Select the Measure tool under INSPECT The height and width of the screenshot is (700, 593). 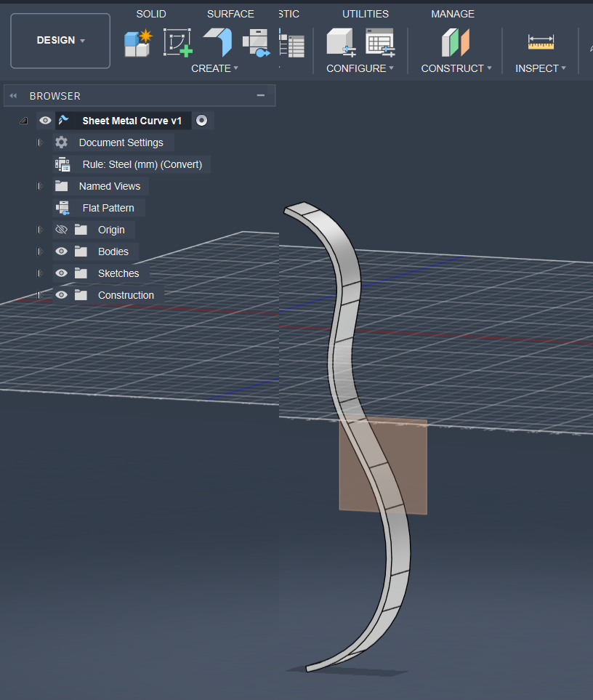[x=541, y=42]
